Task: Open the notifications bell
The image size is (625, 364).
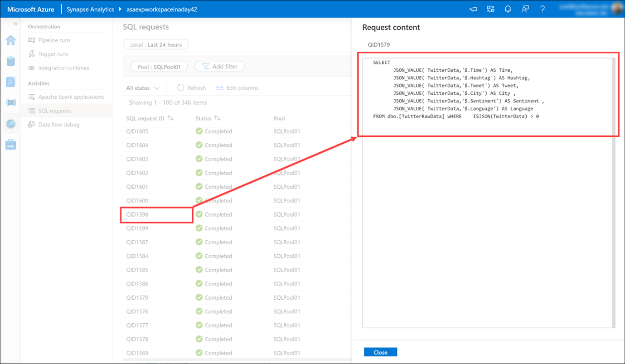Action: point(508,9)
